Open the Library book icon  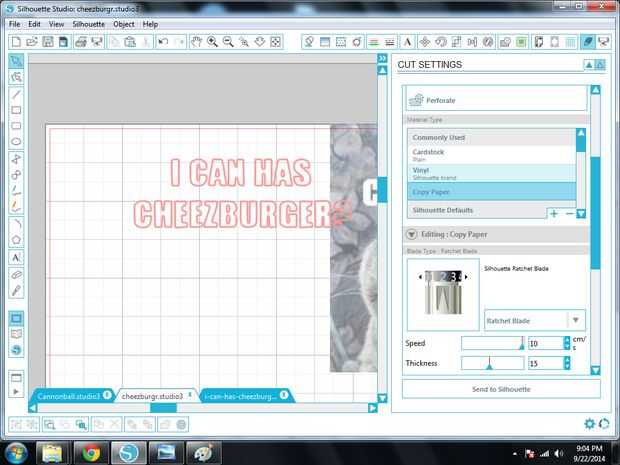pos(16,334)
